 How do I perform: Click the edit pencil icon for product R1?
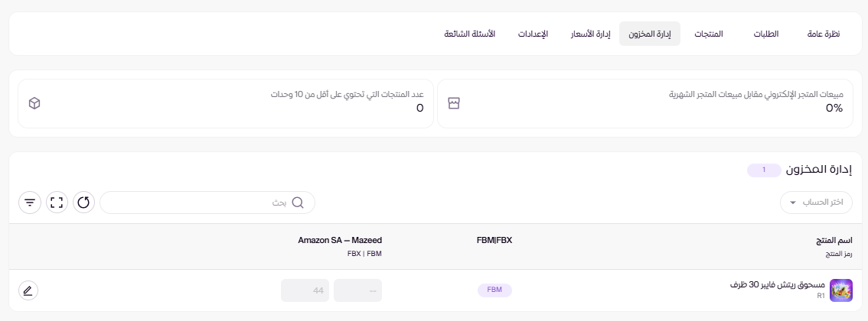click(x=28, y=290)
